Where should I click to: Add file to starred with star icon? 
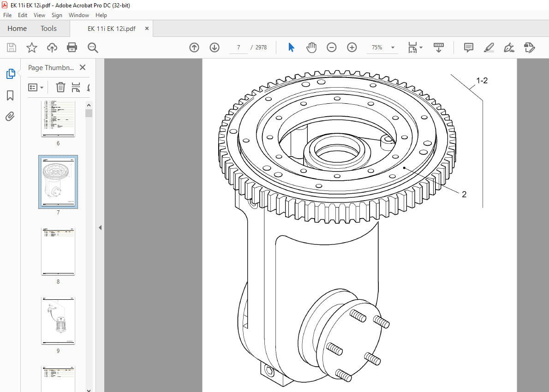point(32,48)
